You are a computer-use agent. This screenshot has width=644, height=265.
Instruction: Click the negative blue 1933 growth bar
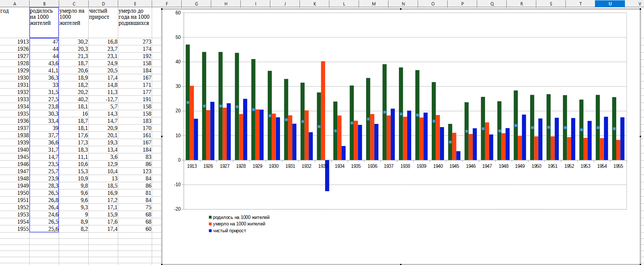pos(327,175)
